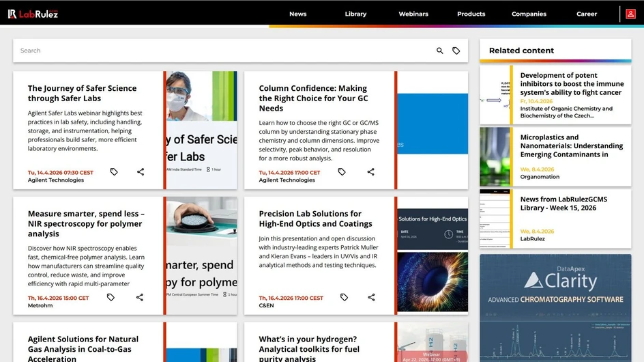Click the 'Metrohm' company label
The height and width of the screenshot is (362, 644).
click(x=40, y=305)
